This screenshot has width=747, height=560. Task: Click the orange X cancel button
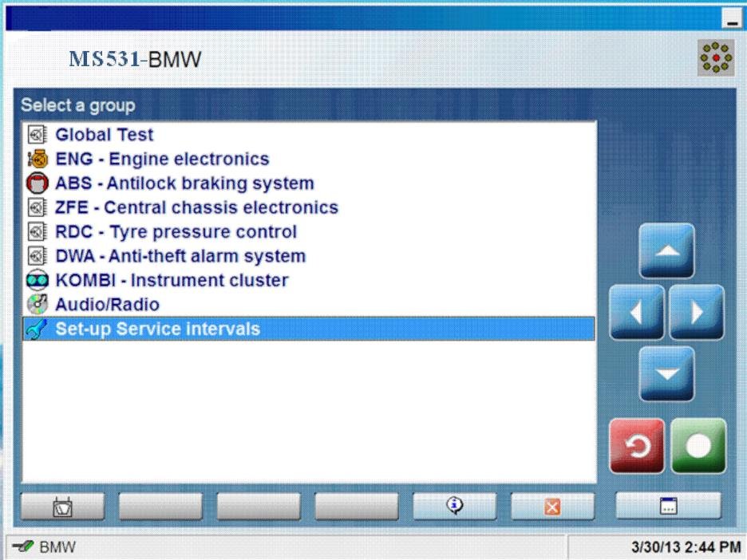click(552, 506)
